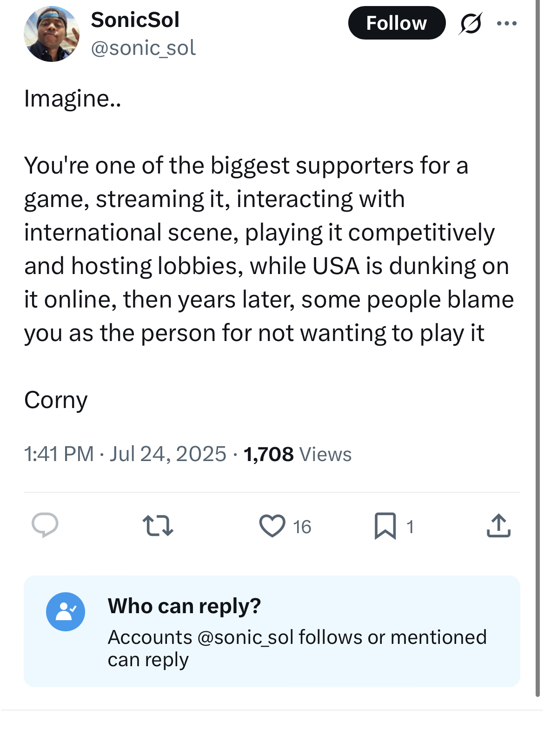Open the three-dot more options menu
The width and height of the screenshot is (544, 756).
click(506, 23)
